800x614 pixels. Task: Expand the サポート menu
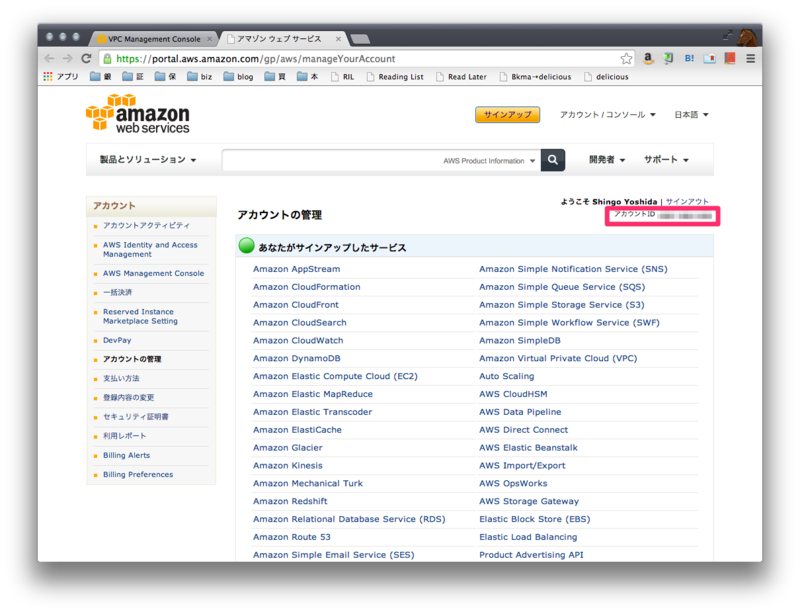[x=666, y=160]
